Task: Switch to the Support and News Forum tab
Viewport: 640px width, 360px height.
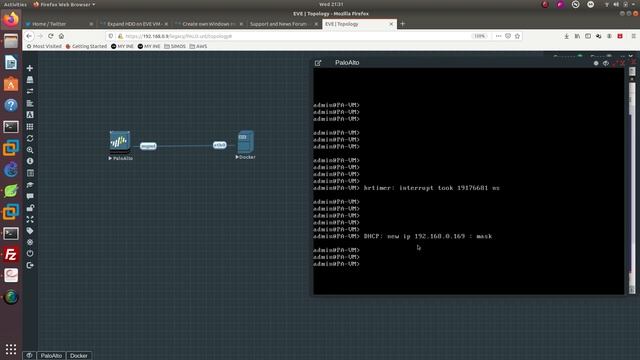Action: pyautogui.click(x=284, y=24)
